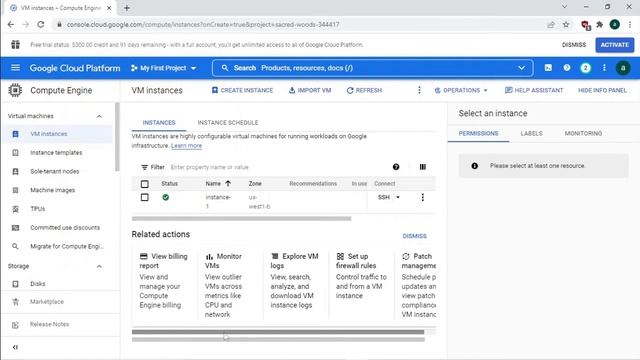The image size is (640, 360).
Task: Open browser extensions puzzle icon
Action: [600, 24]
